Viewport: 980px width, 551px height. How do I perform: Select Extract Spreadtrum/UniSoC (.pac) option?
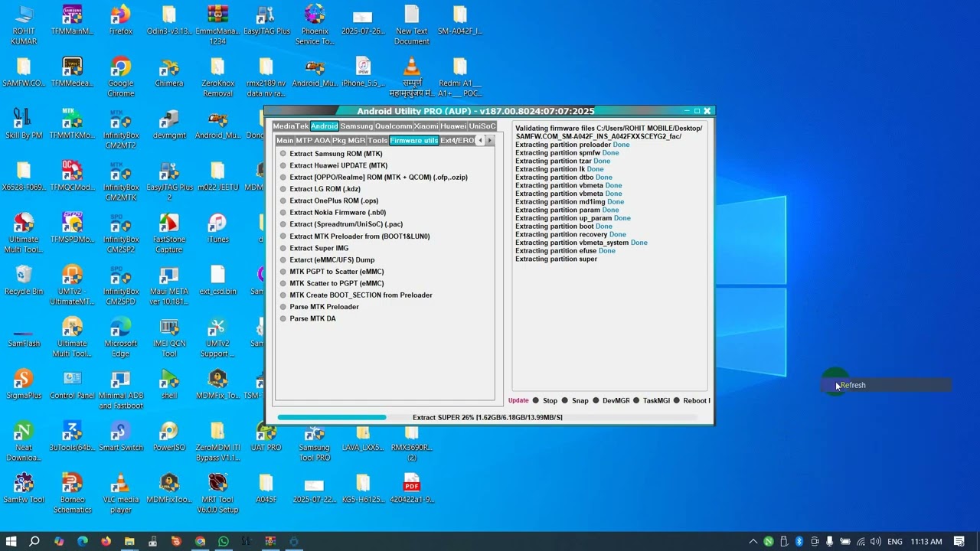(341, 225)
